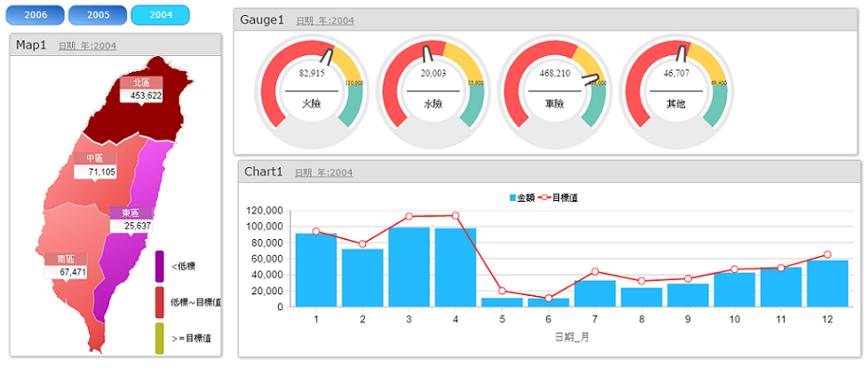868x368 pixels.
Task: Select the 水險 gauge
Action: click(433, 92)
